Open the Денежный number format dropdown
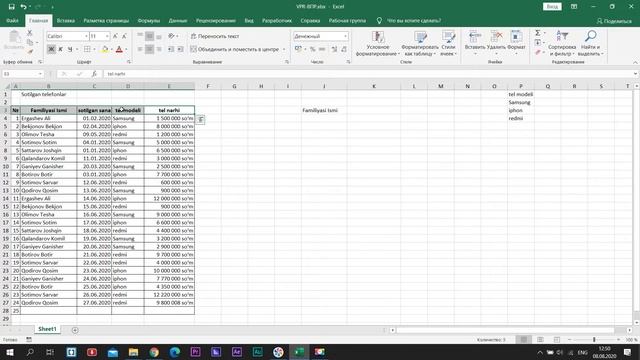This screenshot has width=640, height=360. point(345,36)
